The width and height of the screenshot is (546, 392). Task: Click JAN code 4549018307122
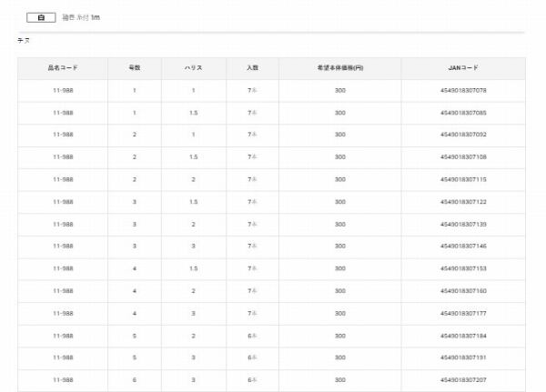pos(463,202)
